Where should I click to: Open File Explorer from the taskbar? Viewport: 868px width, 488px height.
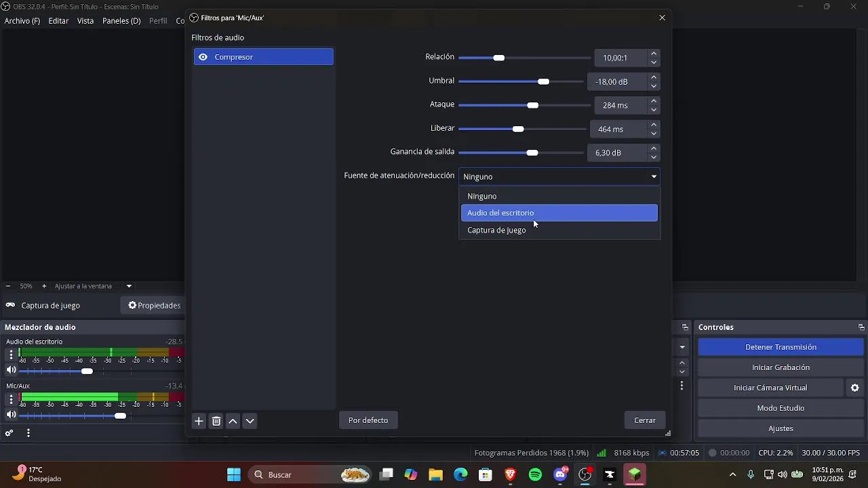(x=435, y=474)
